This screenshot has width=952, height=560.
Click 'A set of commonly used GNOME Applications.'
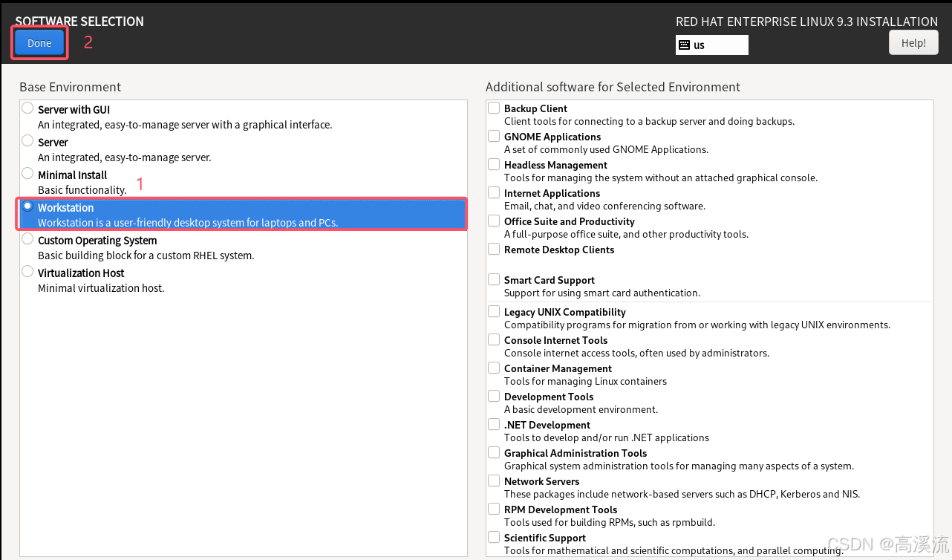pyautogui.click(x=606, y=150)
